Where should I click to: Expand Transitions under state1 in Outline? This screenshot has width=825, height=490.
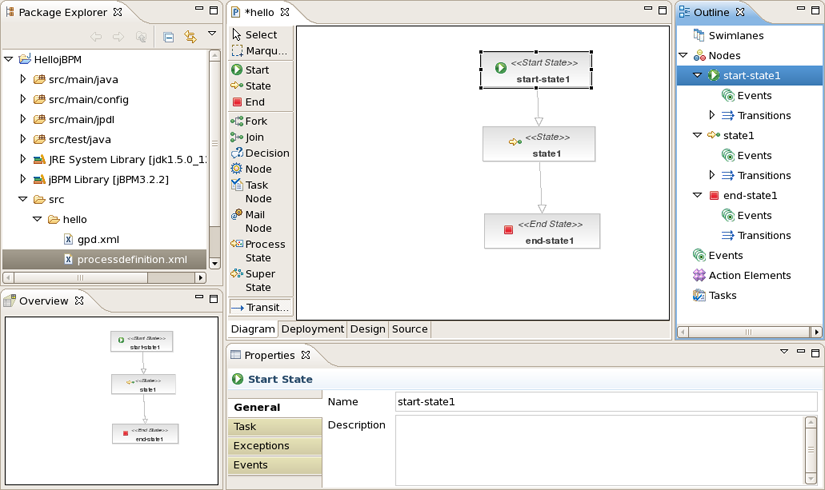click(712, 176)
